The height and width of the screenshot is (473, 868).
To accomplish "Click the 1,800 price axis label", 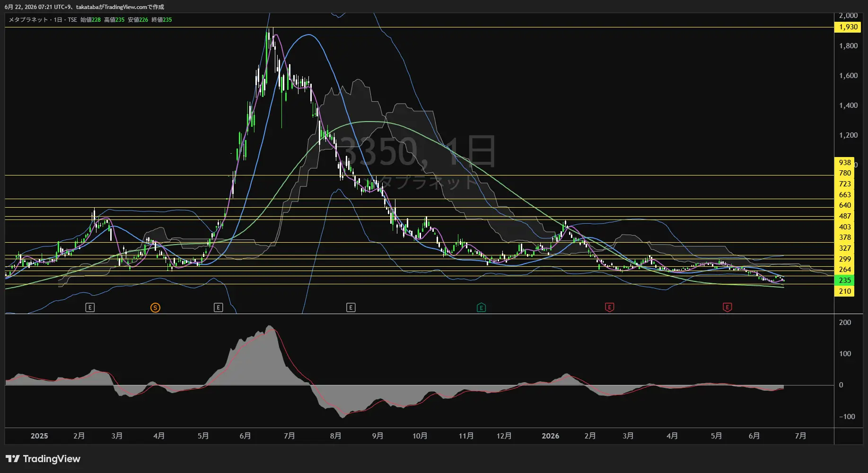I will click(x=848, y=46).
